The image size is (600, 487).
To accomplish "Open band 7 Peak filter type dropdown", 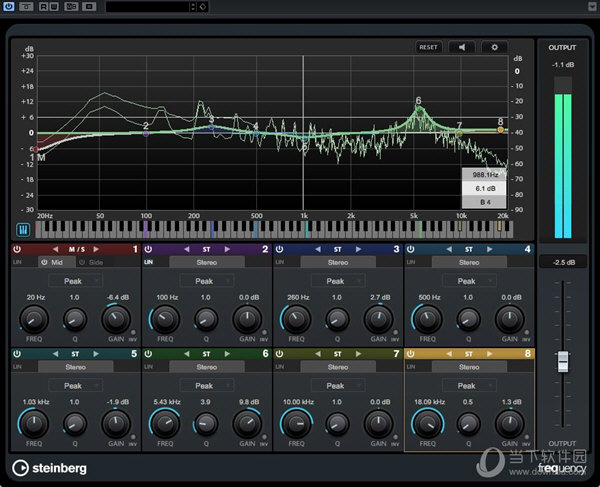I will [x=338, y=386].
